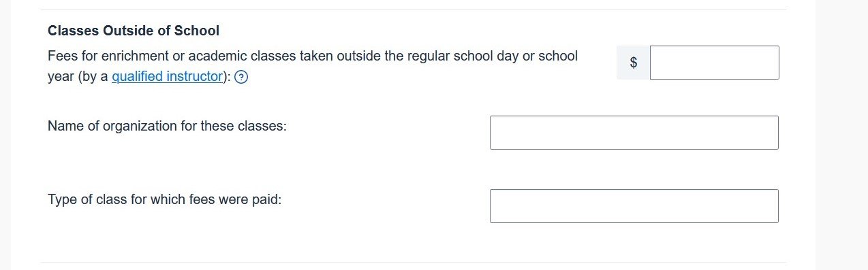Click the Fees for enrichment description text

coord(313,66)
